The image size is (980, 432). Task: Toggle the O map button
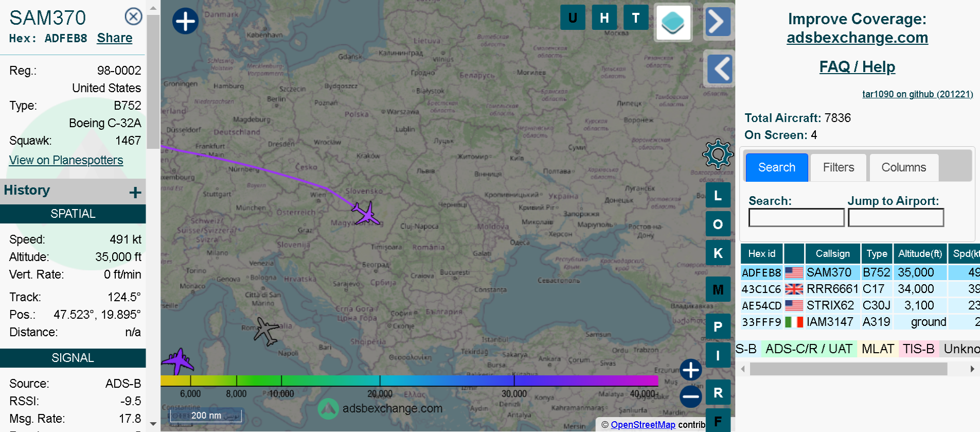click(x=718, y=224)
